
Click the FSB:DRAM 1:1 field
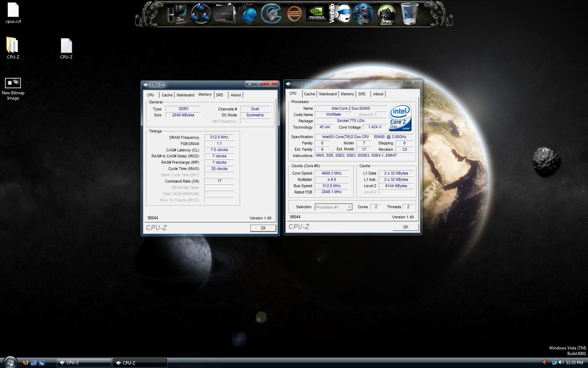click(x=219, y=144)
